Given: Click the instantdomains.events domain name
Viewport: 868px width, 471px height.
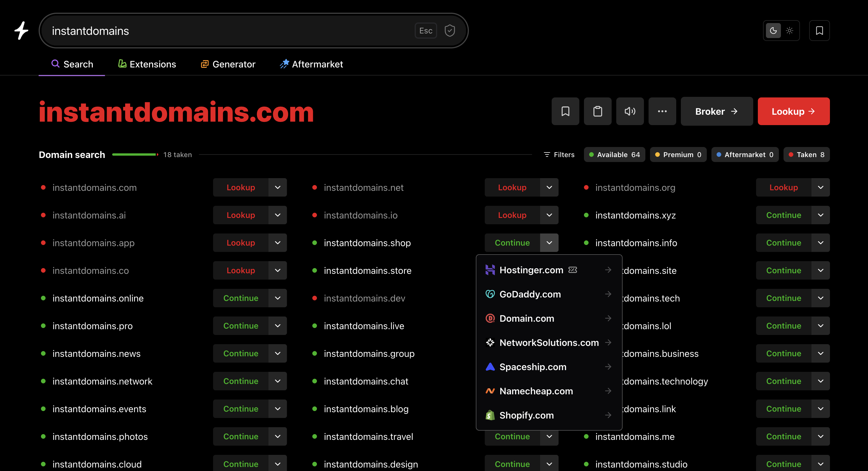Looking at the screenshot, I should (x=99, y=409).
